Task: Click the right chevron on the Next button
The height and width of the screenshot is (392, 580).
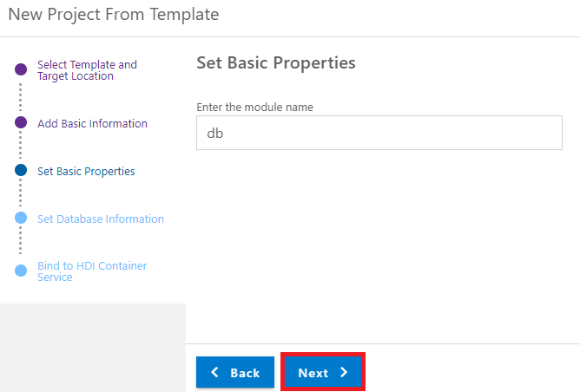Action: coord(344,372)
